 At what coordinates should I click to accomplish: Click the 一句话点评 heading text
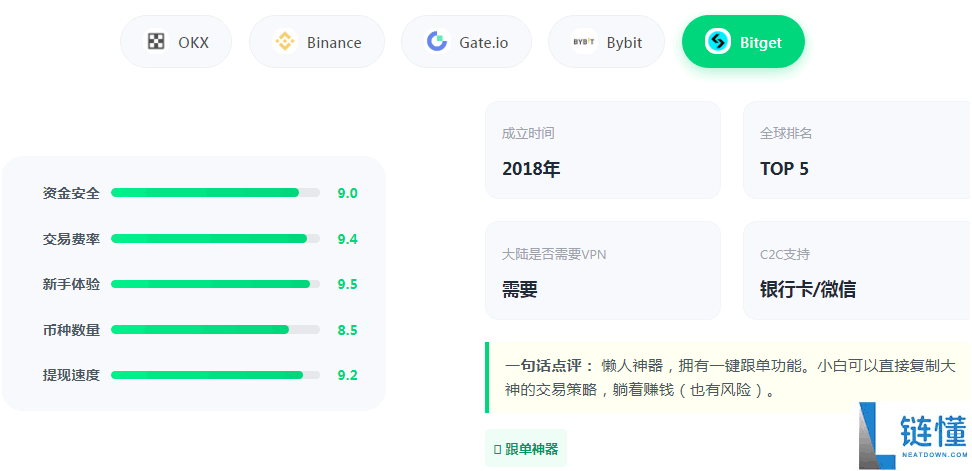pyautogui.click(x=549, y=366)
